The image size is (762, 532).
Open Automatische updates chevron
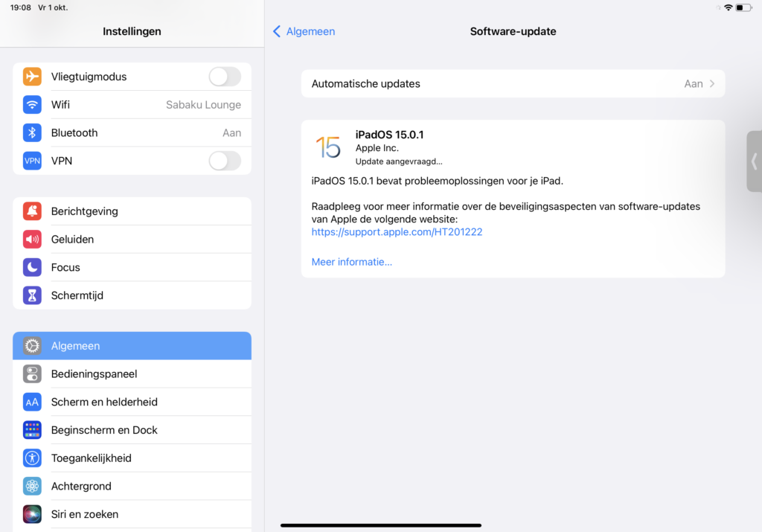[711, 84]
